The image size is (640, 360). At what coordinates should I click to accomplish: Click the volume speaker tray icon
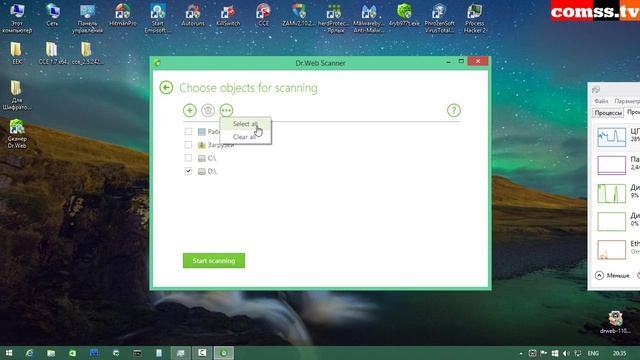pyautogui.click(x=566, y=353)
